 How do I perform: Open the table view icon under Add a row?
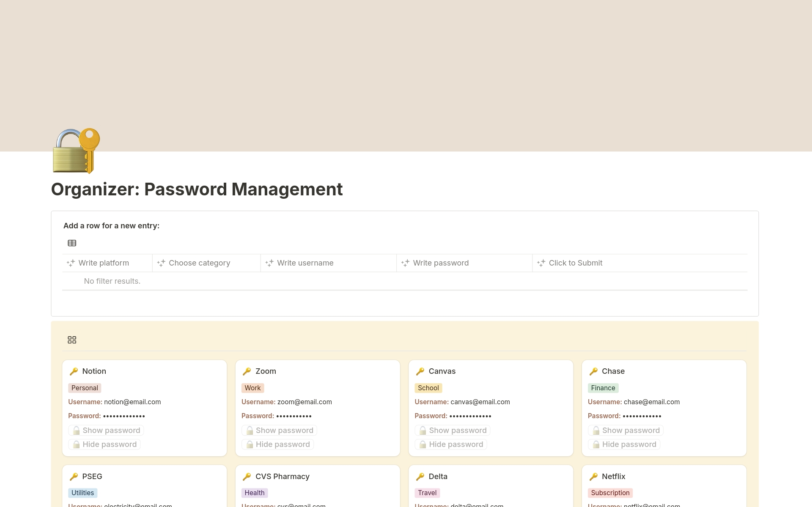[72, 243]
